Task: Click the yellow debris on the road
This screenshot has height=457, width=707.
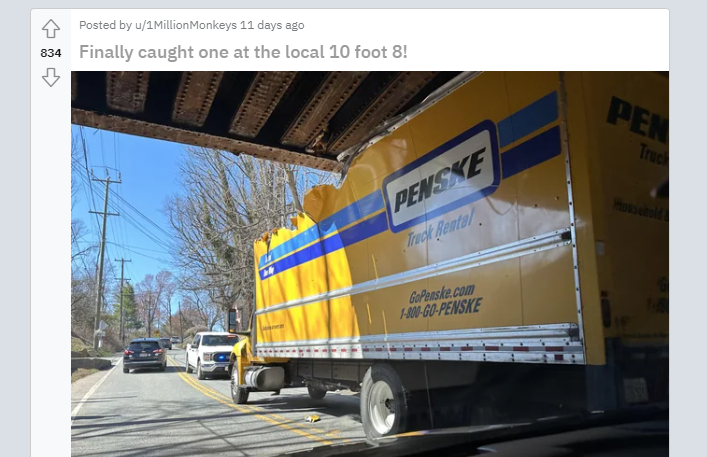Action: [x=312, y=419]
